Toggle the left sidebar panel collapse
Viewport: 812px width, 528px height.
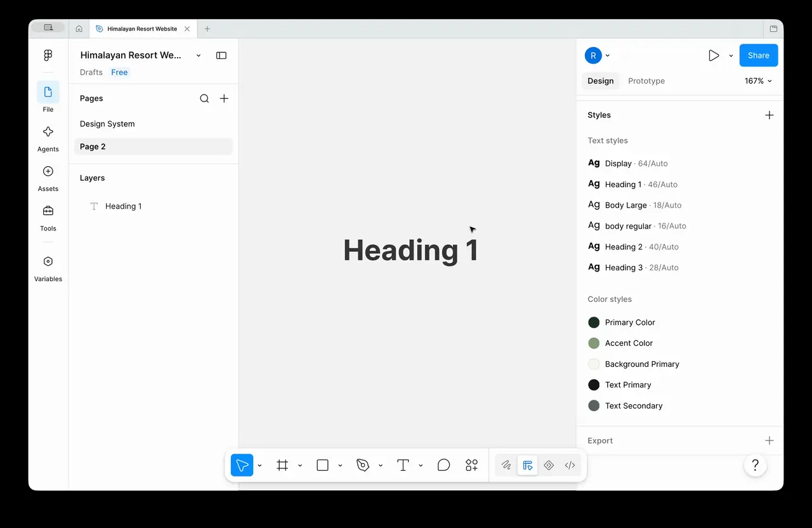pos(221,55)
